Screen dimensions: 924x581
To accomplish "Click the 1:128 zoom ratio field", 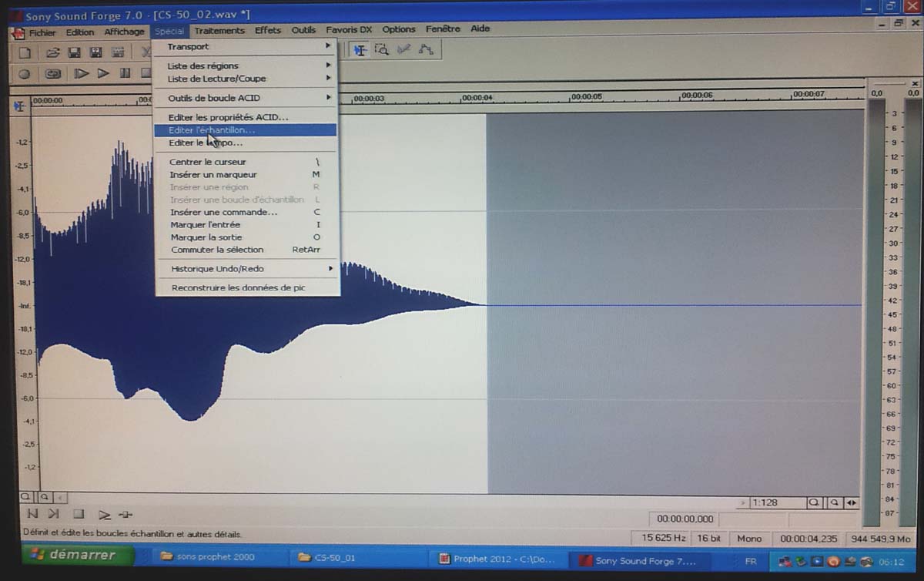I will coord(778,502).
